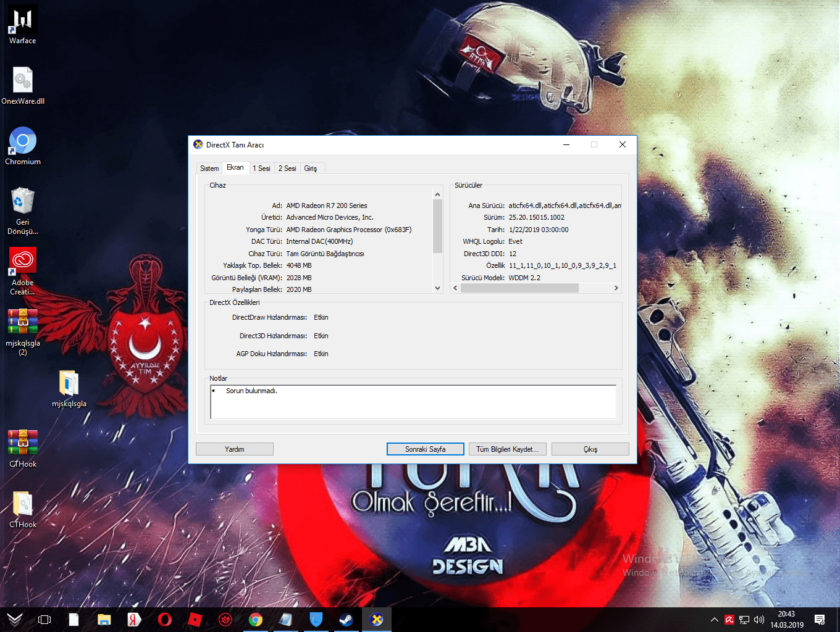
Task: Open Task View from the taskbar
Action: tap(44, 619)
